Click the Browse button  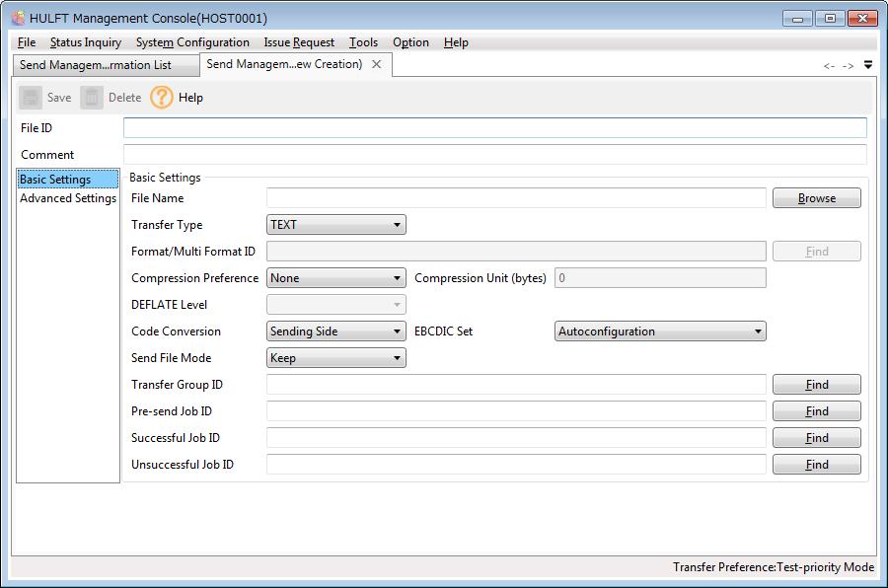pyautogui.click(x=817, y=198)
